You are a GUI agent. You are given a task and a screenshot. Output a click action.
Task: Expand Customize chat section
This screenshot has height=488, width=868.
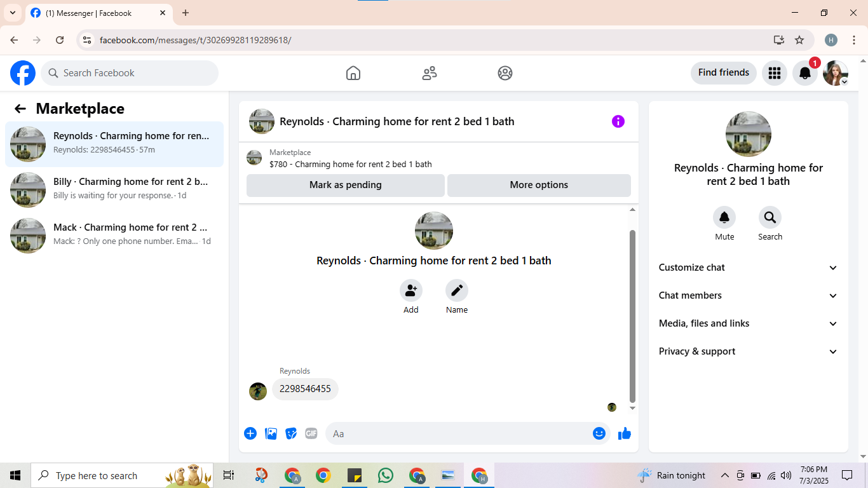pos(749,268)
